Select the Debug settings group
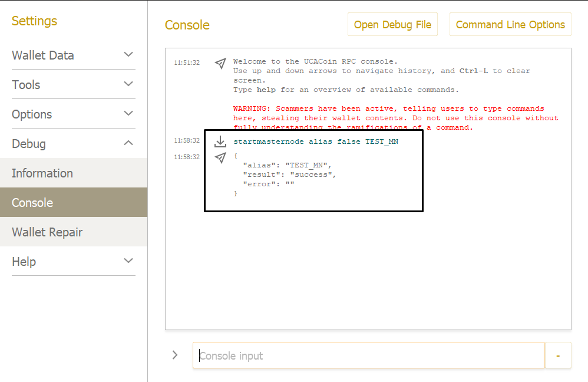The width and height of the screenshot is (588, 382). coord(74,144)
